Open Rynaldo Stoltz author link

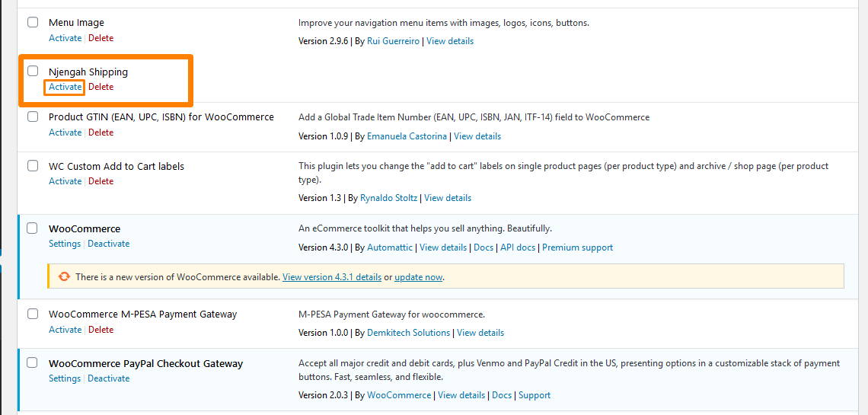pyautogui.click(x=390, y=197)
